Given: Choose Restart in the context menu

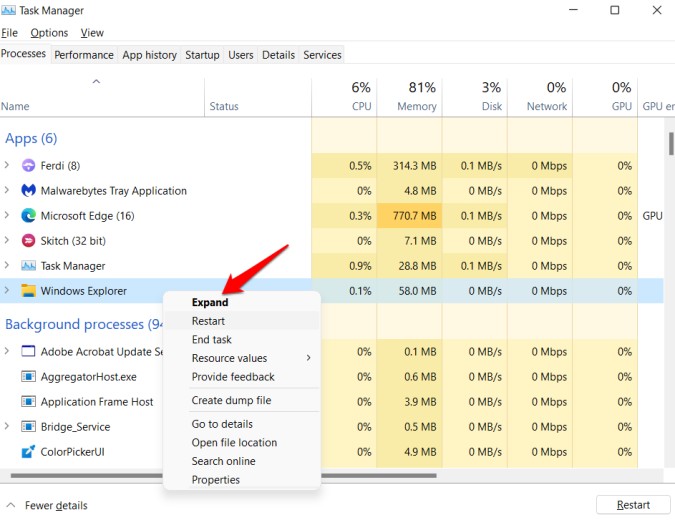Looking at the screenshot, I should click(x=242, y=321).
